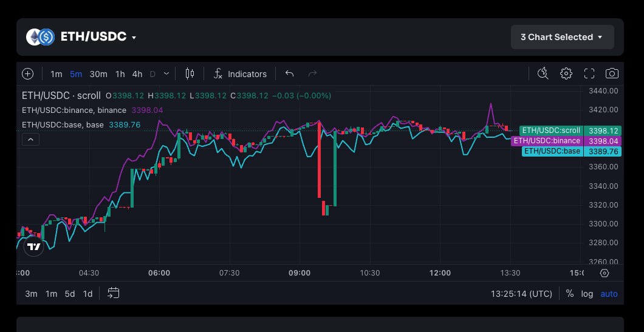Image resolution: width=644 pixels, height=332 pixels.
Task: Open the chart settings gear
Action: click(566, 73)
